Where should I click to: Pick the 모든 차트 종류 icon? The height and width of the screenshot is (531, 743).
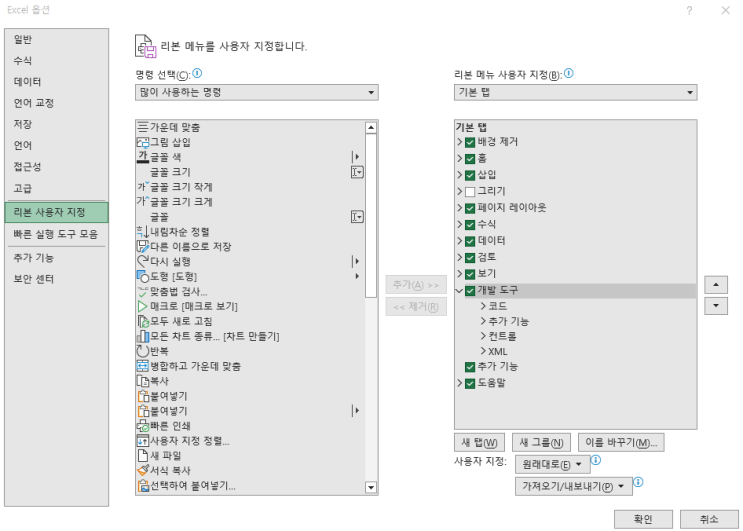pos(143,336)
